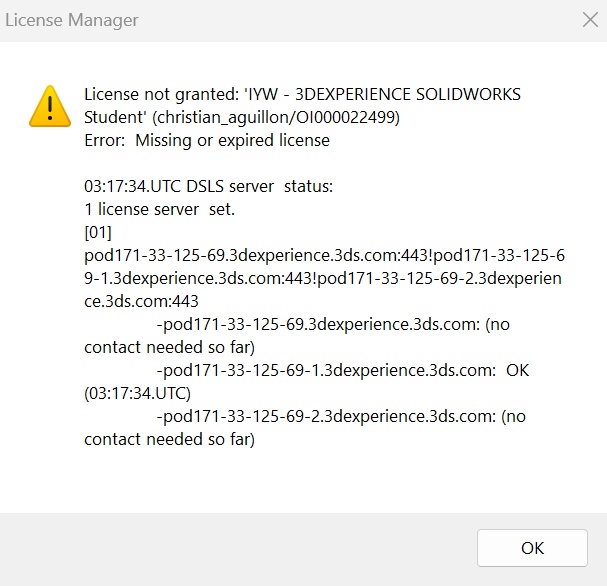
Task: Click the OK button
Action: coord(532,548)
